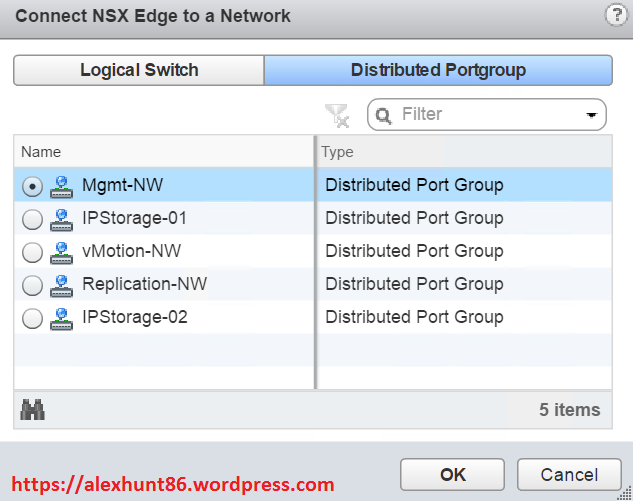This screenshot has width=633, height=501.
Task: Click the vMotion-NW port group icon
Action: click(x=62, y=252)
